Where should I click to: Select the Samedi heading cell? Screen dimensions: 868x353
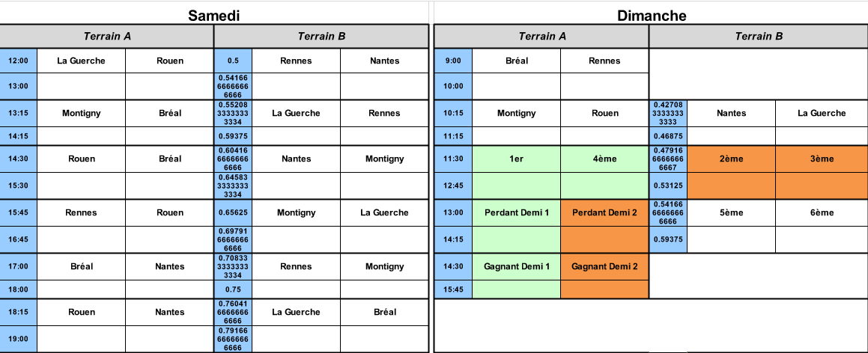pyautogui.click(x=213, y=16)
